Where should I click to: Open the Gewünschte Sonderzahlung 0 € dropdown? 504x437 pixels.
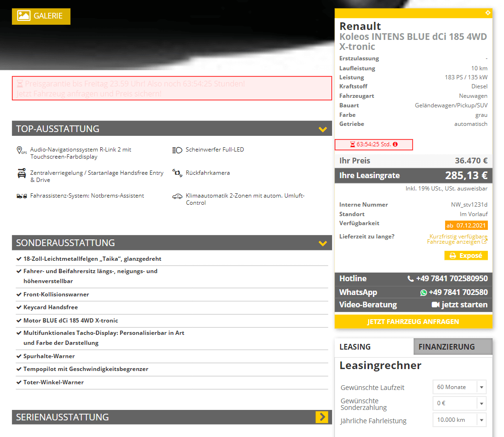[459, 403]
